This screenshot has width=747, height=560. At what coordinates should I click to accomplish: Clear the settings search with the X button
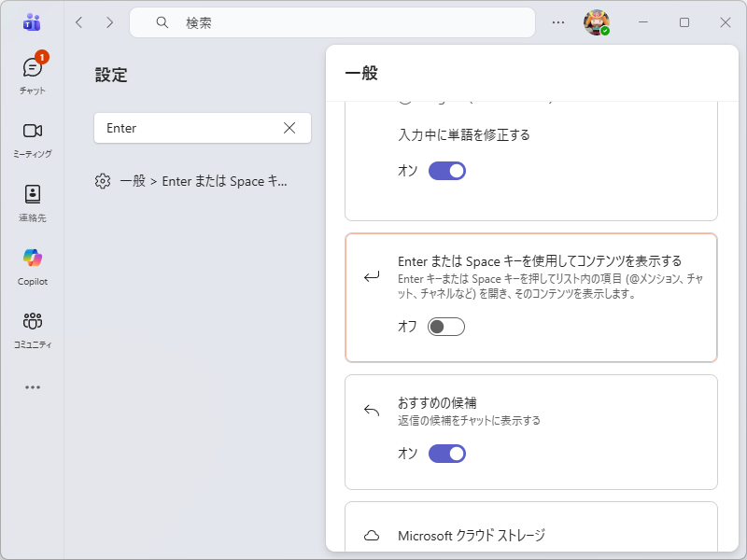tap(289, 128)
